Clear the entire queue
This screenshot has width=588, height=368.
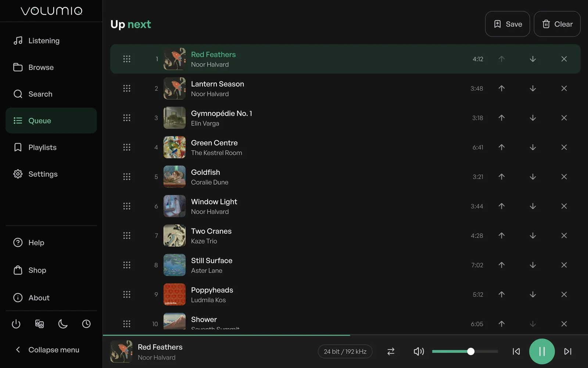(557, 24)
